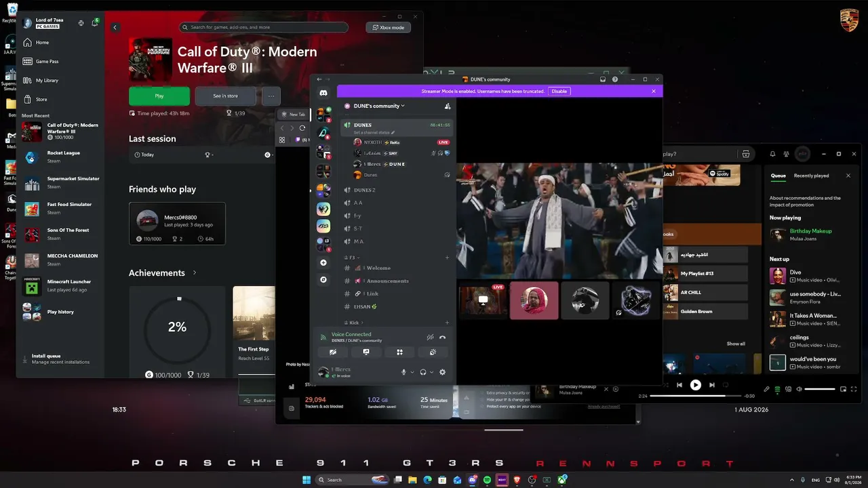Select the LIVE stream tile in the call
This screenshot has width=868, height=488.
[484, 300]
